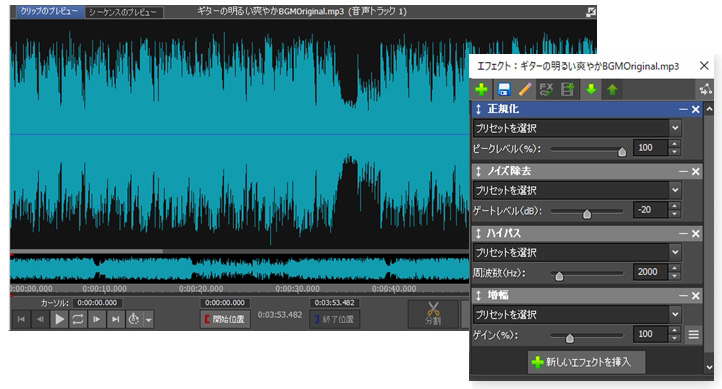The height and width of the screenshot is (389, 722).
Task: Click the カーソル time field
Action: tap(97, 303)
